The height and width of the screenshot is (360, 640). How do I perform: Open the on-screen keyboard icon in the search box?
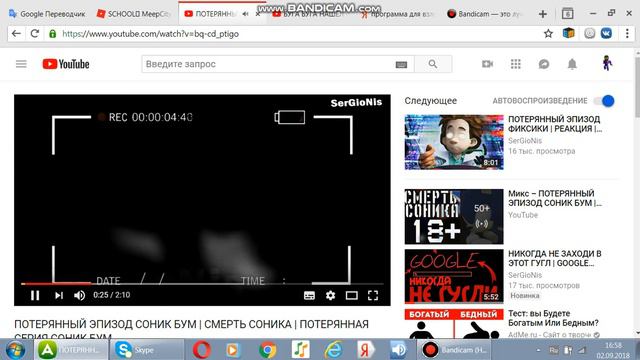point(401,64)
